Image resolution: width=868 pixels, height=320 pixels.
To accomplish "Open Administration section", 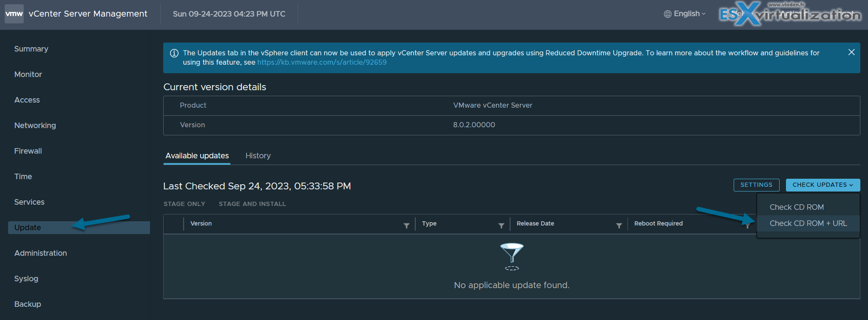I will 40,253.
